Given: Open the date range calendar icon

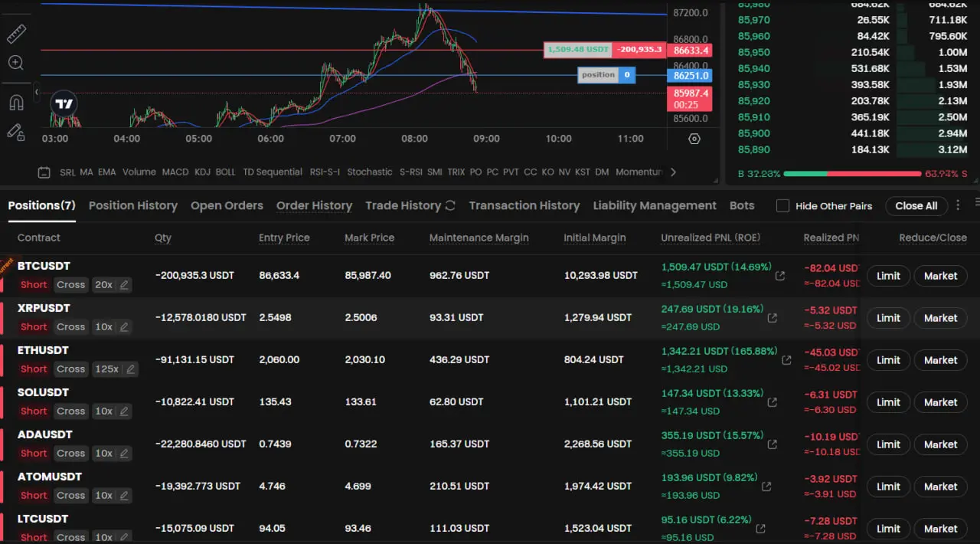Looking at the screenshot, I should pyautogui.click(x=44, y=172).
